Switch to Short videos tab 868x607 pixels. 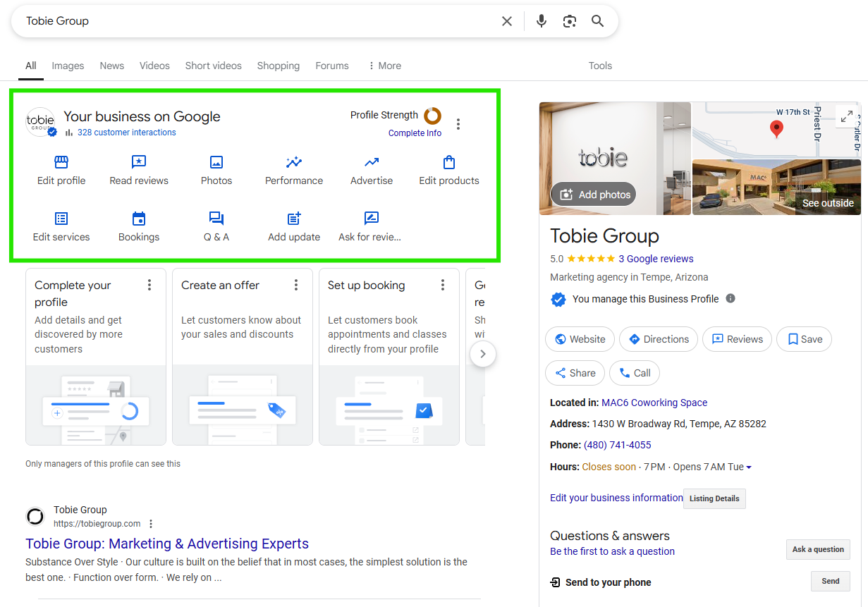(x=214, y=66)
